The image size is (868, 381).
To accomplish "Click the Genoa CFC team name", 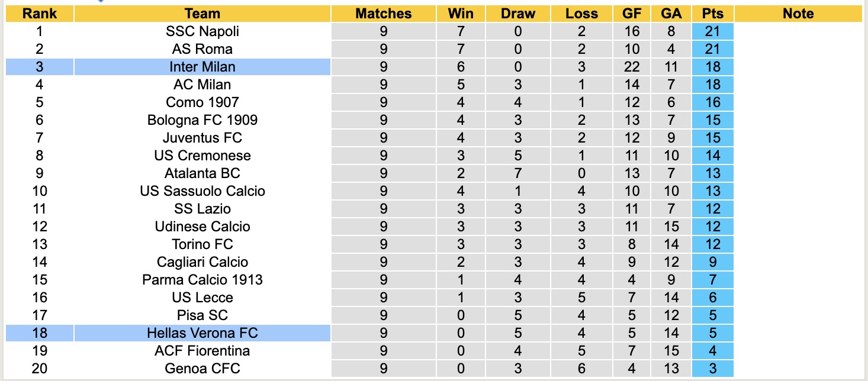I will tap(202, 369).
